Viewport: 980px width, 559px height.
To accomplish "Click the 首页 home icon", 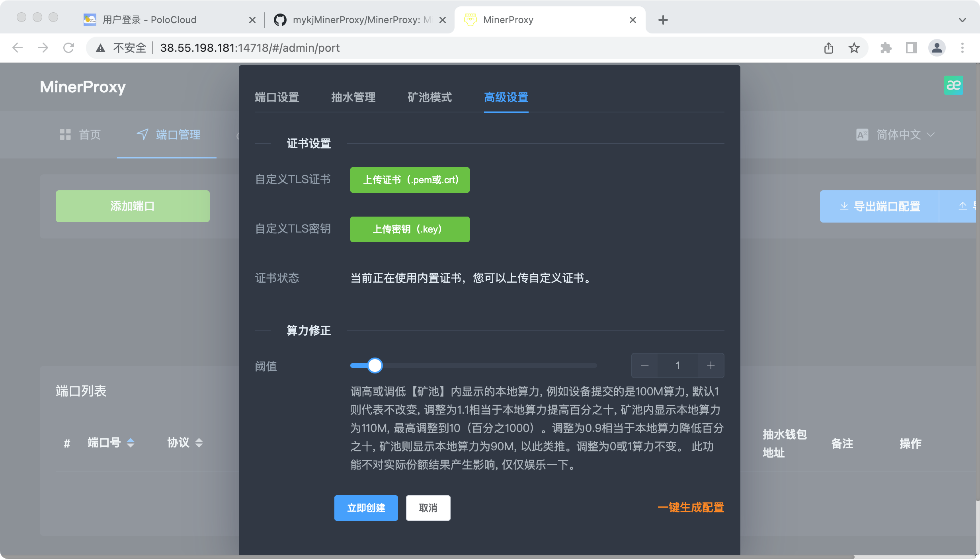I will pos(65,135).
